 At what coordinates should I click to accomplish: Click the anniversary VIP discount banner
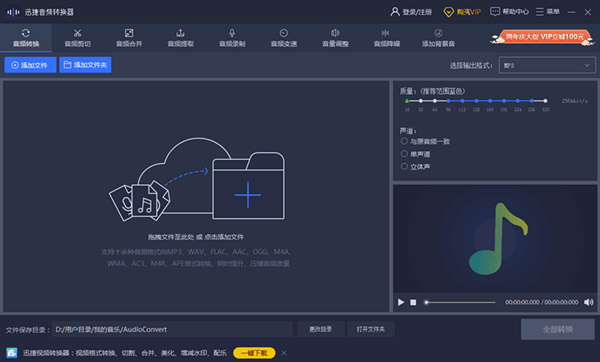(543, 38)
